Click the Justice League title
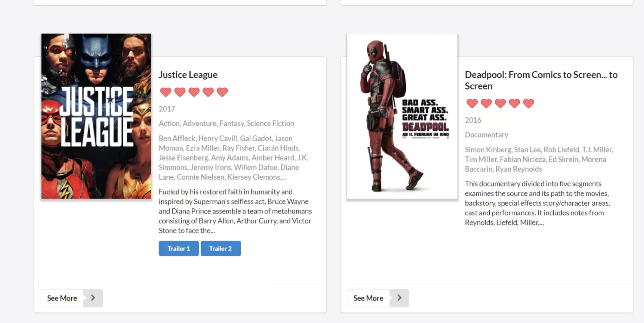 (x=188, y=75)
